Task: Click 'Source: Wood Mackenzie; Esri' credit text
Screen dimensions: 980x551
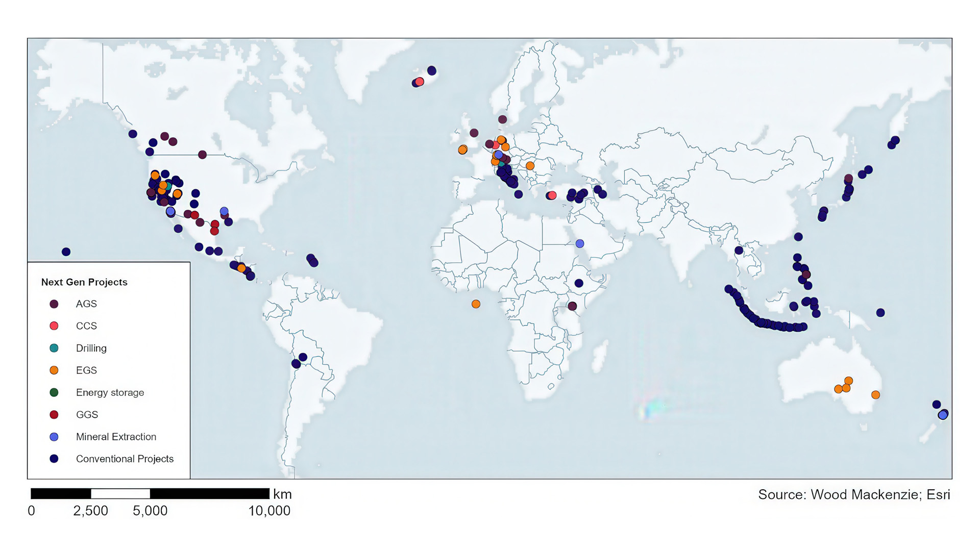Action: pyautogui.click(x=854, y=494)
